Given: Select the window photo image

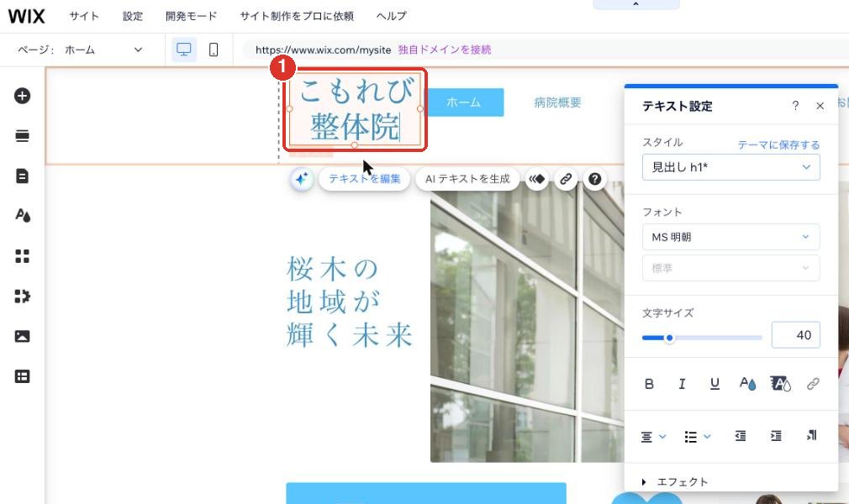Looking at the screenshot, I should pos(527,322).
